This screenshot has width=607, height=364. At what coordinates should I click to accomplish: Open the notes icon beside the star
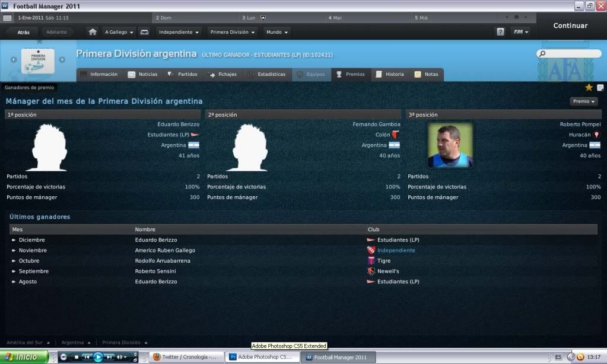tap(600, 87)
